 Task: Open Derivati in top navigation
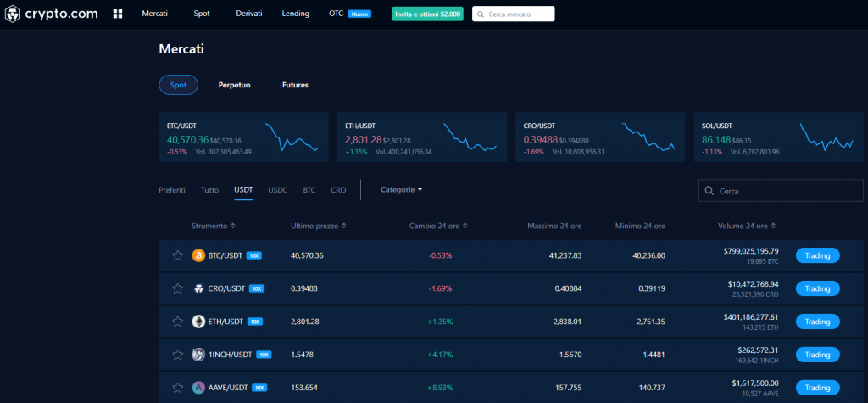click(249, 14)
